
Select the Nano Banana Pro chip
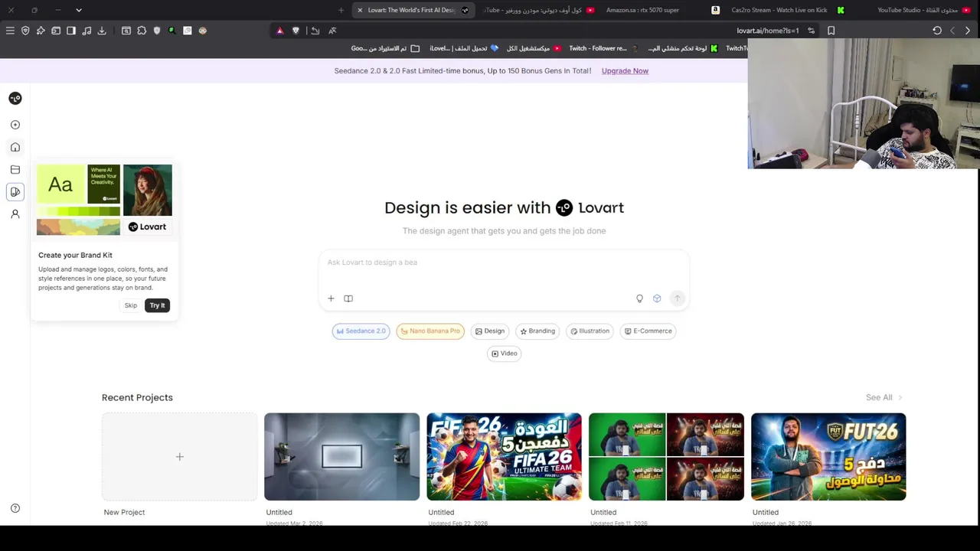(x=430, y=331)
